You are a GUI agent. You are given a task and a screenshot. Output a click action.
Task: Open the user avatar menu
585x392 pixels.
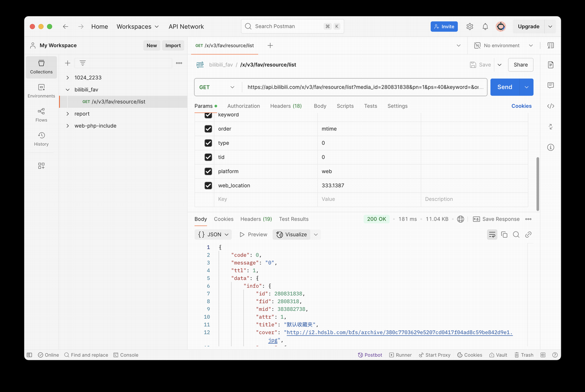point(501,26)
